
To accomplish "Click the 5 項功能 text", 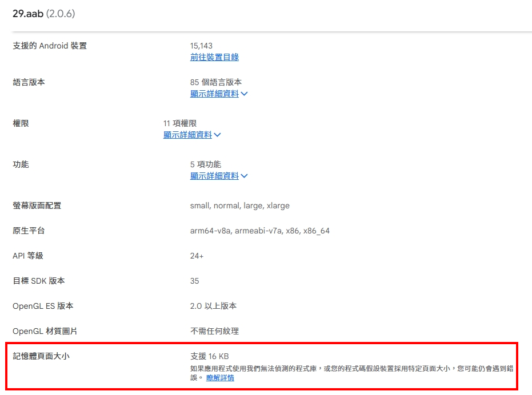I will 206,164.
